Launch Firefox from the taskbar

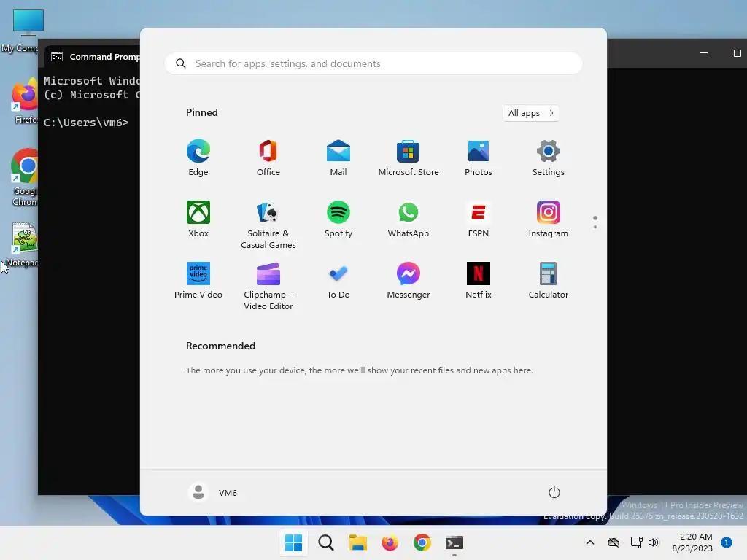coord(390,542)
